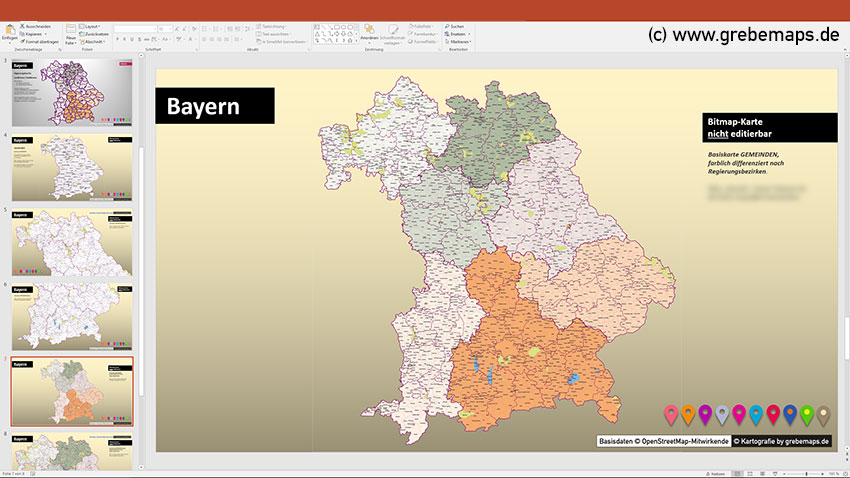Select slide 4 thumbnail

click(x=72, y=167)
